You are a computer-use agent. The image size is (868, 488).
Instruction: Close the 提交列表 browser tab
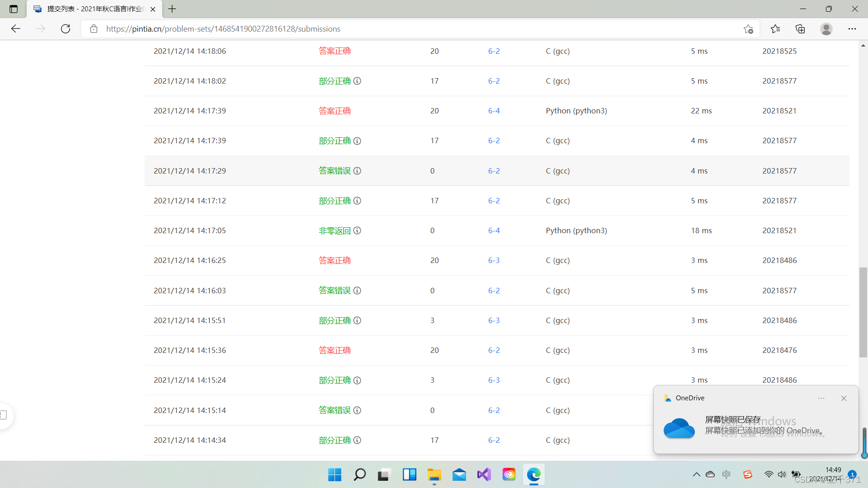coord(153,9)
